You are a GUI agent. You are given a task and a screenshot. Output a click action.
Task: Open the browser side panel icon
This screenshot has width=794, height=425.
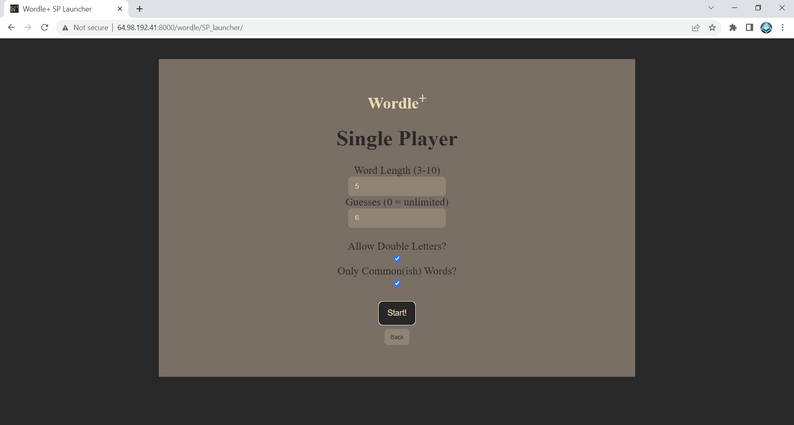[x=749, y=27]
